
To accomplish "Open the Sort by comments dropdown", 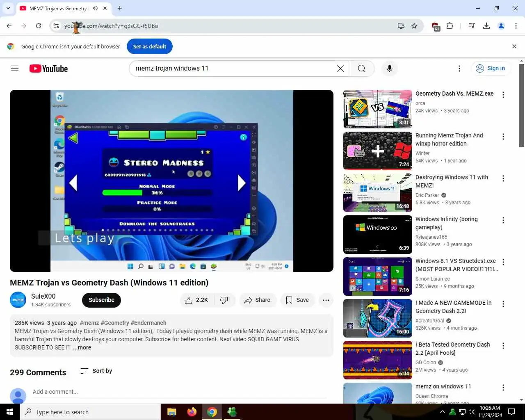I will [96, 371].
